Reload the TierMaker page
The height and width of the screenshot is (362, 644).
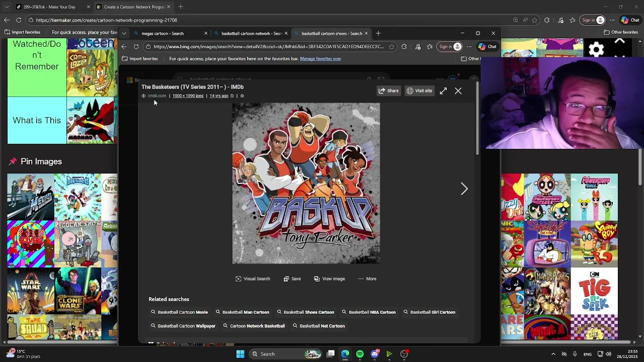(x=19, y=20)
